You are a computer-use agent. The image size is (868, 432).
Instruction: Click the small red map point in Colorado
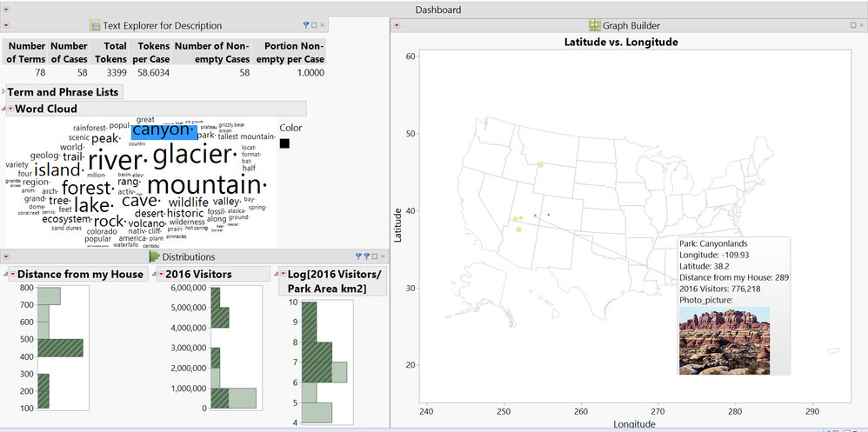[x=549, y=215]
